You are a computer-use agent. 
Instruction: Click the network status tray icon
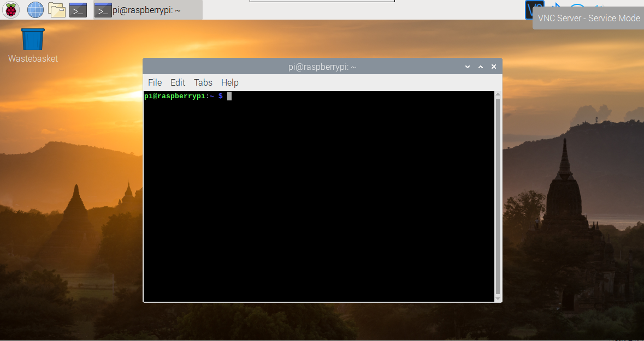(x=577, y=7)
